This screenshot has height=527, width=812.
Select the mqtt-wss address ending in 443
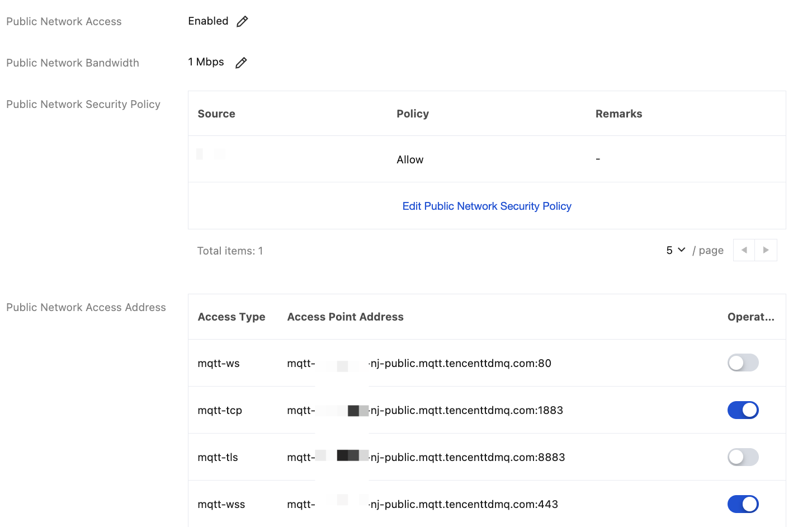pyautogui.click(x=423, y=505)
